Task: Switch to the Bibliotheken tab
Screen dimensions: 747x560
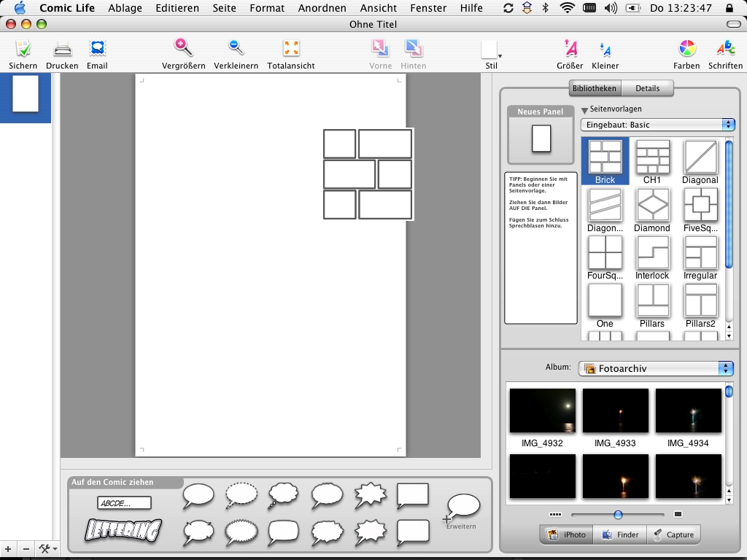Action: point(595,88)
